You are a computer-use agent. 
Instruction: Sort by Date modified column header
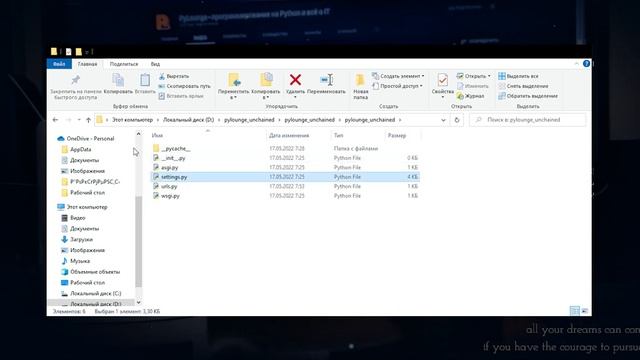299,136
